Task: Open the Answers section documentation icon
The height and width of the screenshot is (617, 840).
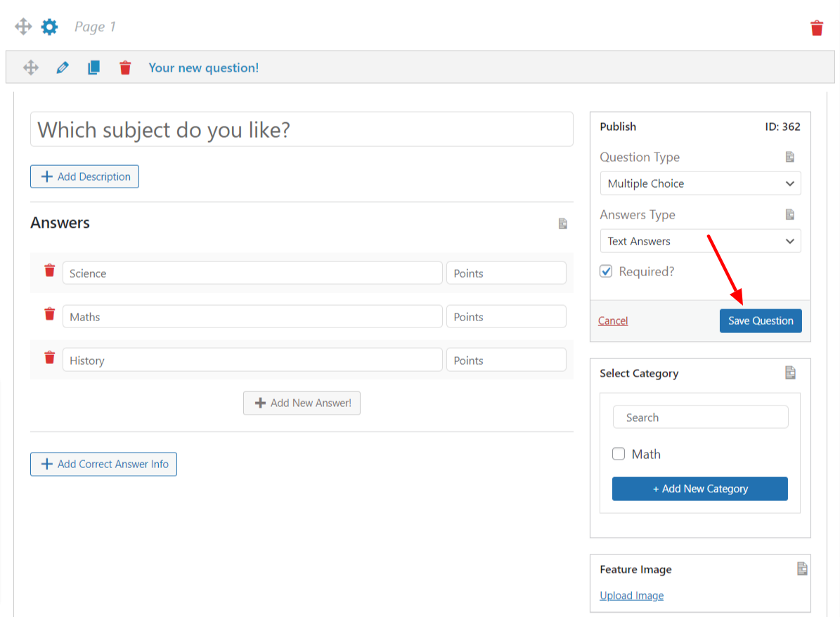Action: click(562, 223)
